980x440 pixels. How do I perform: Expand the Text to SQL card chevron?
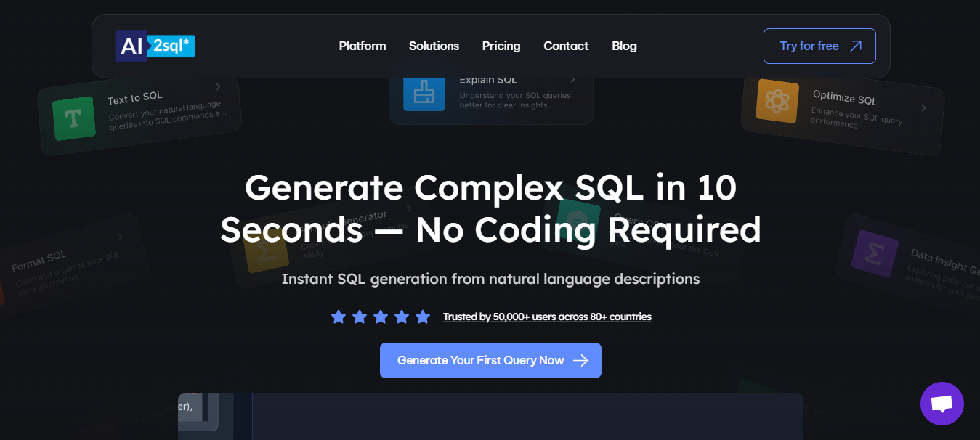coord(218,86)
